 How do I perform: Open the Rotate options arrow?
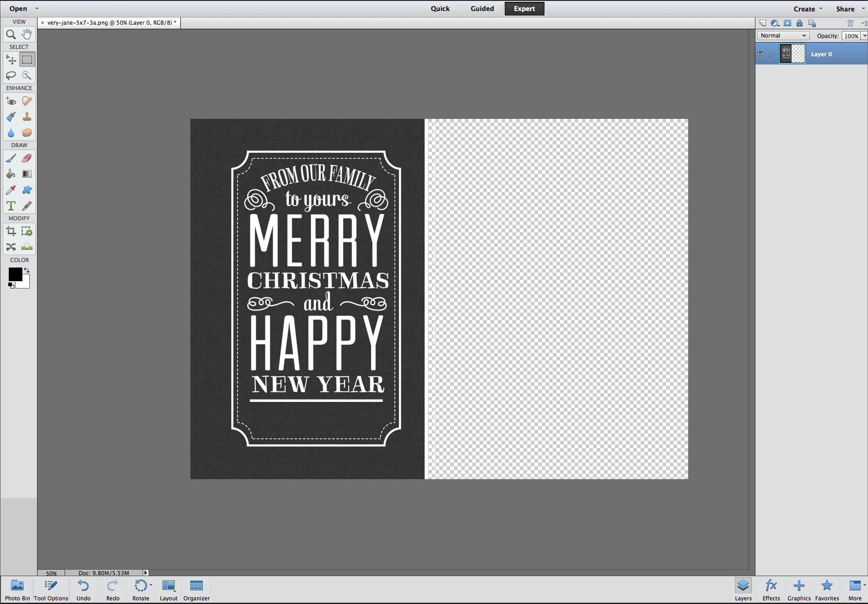[151, 585]
